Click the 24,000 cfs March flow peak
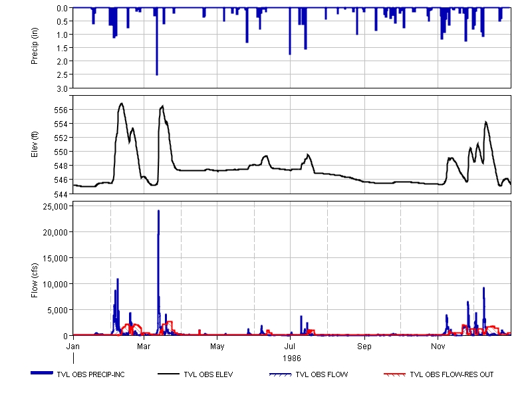Screen dimensions: 532x417 point(158,211)
